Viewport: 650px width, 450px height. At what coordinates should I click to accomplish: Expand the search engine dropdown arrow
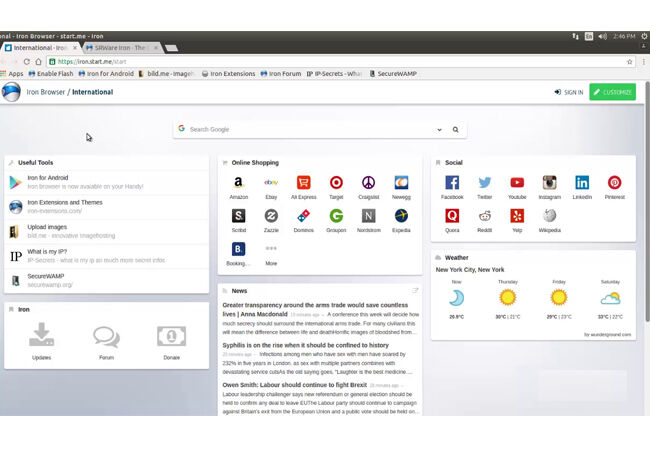(439, 130)
